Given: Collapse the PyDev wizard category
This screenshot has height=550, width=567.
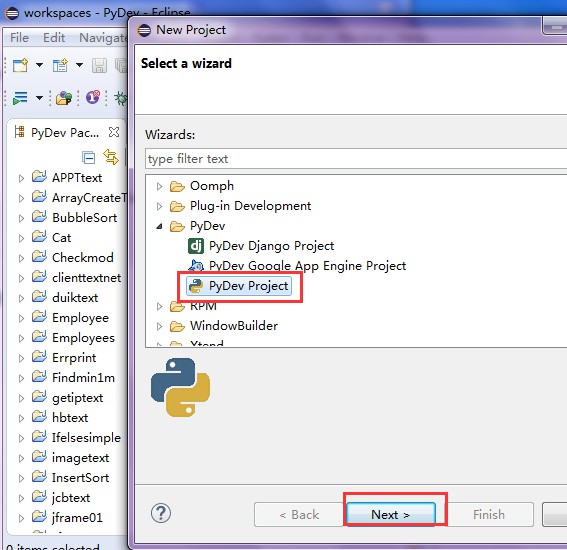Looking at the screenshot, I should click(x=159, y=226).
